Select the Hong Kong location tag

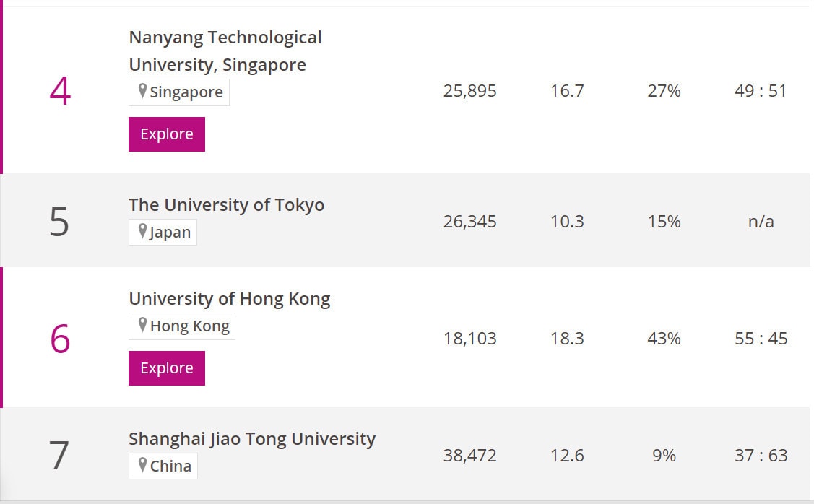182,326
